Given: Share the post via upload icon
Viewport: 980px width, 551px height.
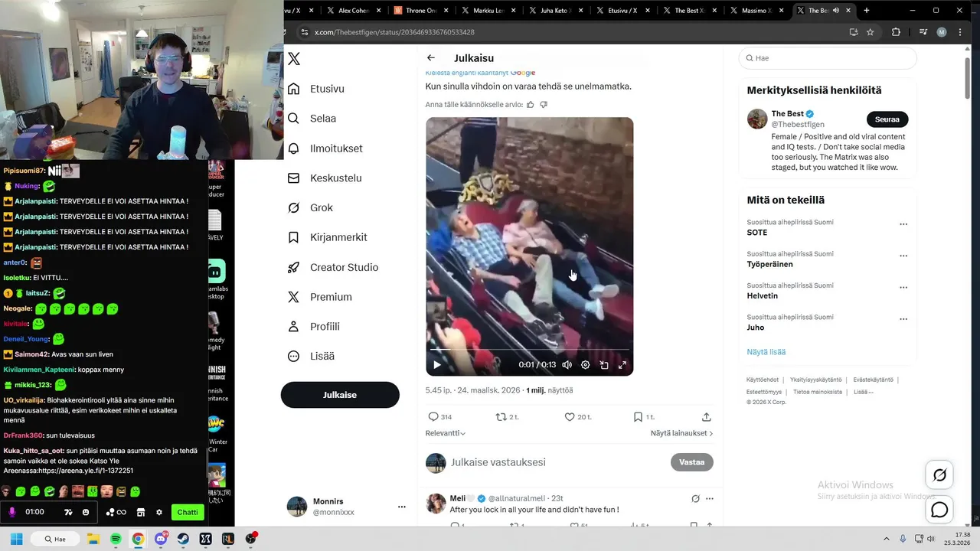Looking at the screenshot, I should pos(707,417).
